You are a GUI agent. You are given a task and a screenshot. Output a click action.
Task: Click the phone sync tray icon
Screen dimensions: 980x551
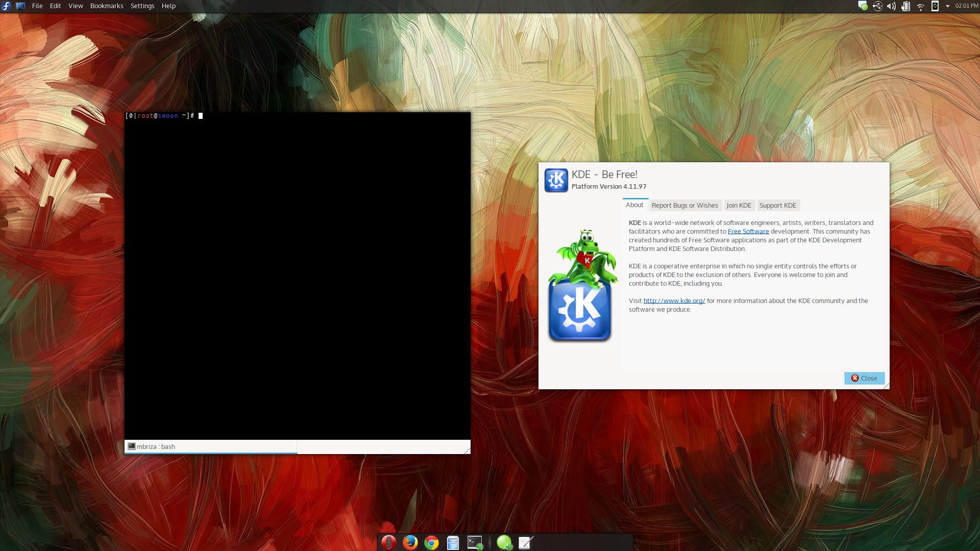point(935,6)
